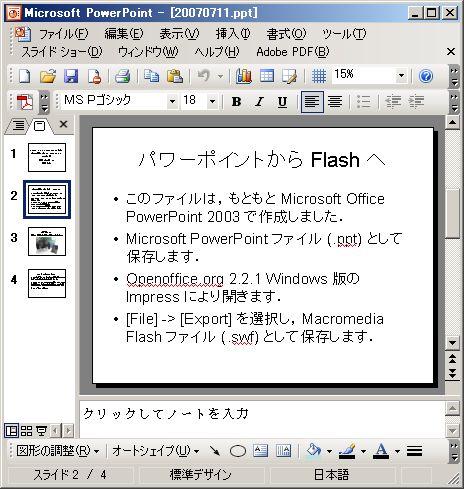This screenshot has height=489, width=464.
Task: Go to previous slide double arrow
Action: [x=452, y=359]
